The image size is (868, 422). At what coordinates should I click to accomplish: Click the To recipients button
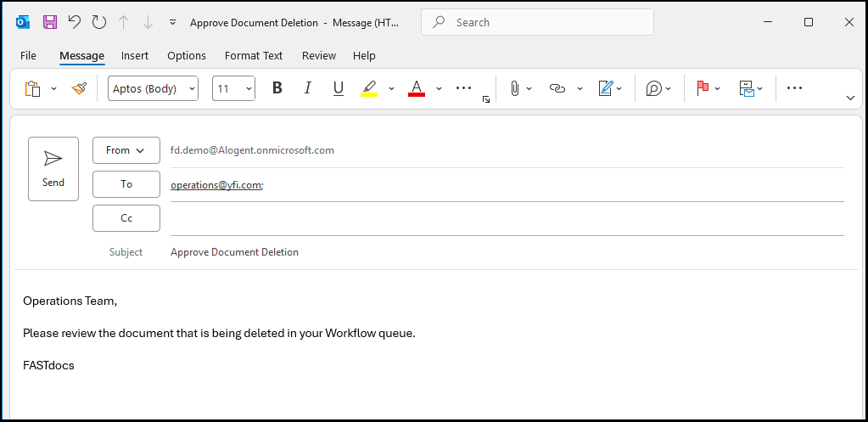[x=126, y=184]
